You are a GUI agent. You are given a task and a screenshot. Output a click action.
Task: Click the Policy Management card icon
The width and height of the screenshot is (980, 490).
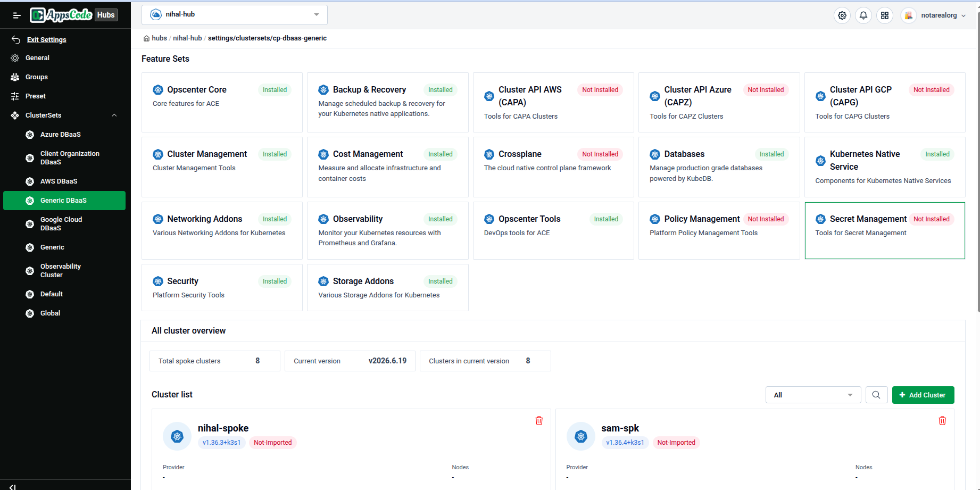pos(655,219)
